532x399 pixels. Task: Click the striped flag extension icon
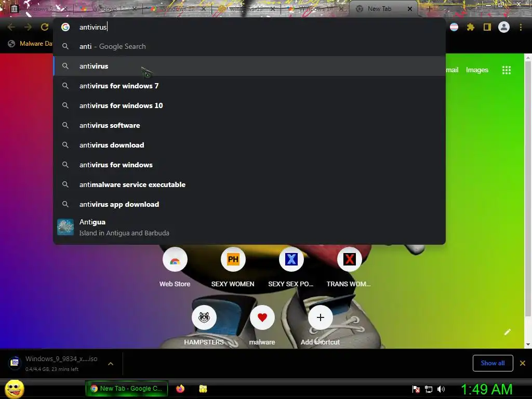pyautogui.click(x=454, y=27)
